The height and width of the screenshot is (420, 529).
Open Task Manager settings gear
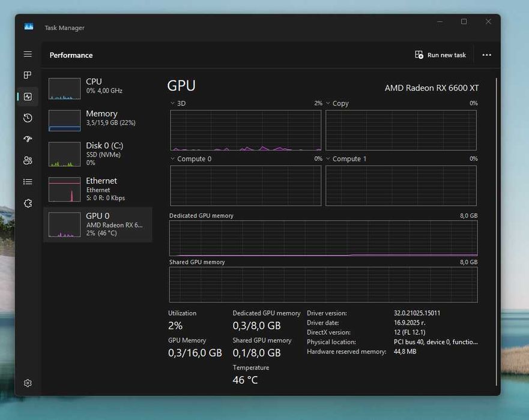pos(28,383)
